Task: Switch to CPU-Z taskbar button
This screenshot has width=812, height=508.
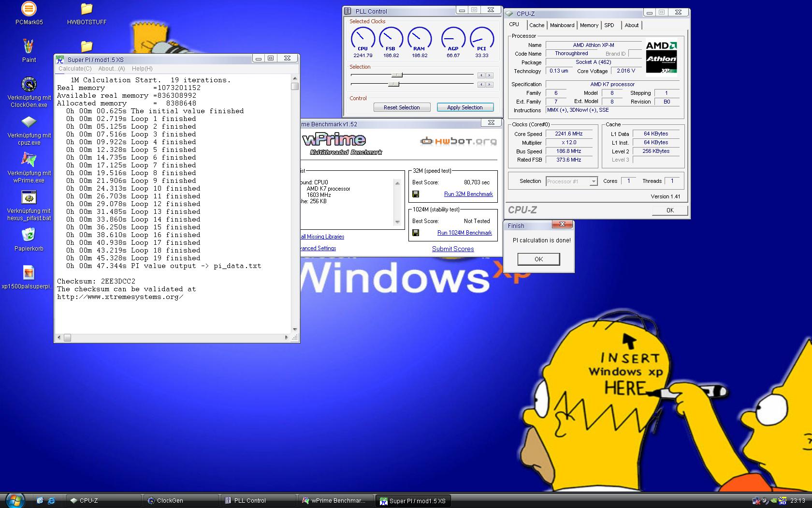Action: [x=103, y=501]
